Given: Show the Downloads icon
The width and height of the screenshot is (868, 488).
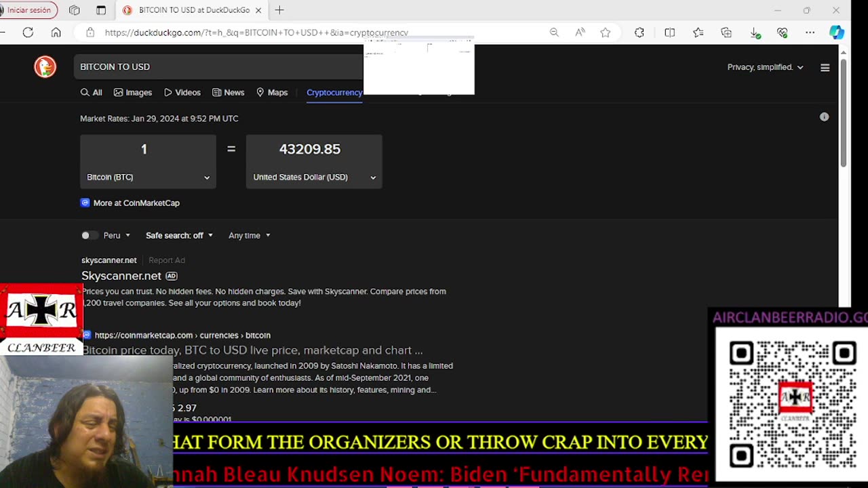Looking at the screenshot, I should point(755,33).
